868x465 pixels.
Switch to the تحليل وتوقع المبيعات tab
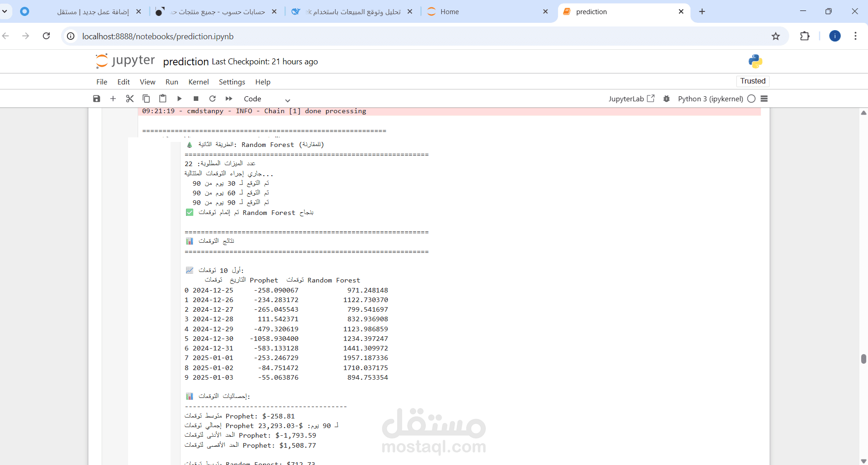click(x=352, y=12)
